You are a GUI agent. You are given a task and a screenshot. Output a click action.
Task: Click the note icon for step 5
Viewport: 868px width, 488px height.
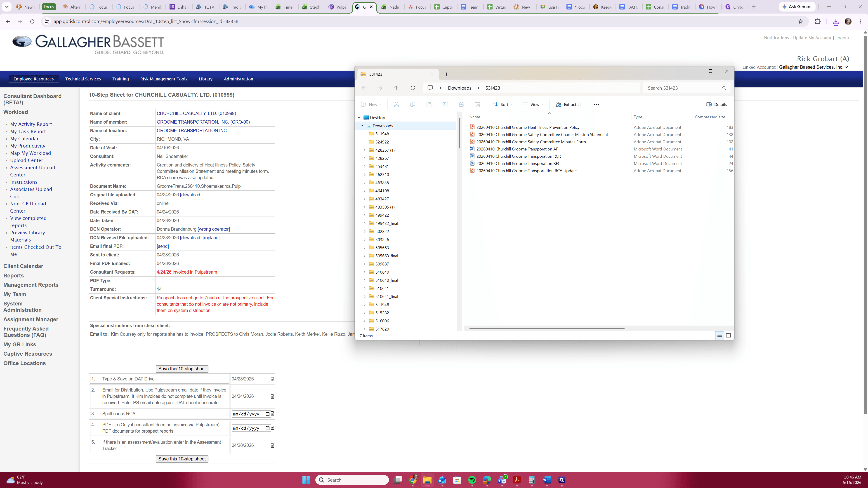[273, 446]
